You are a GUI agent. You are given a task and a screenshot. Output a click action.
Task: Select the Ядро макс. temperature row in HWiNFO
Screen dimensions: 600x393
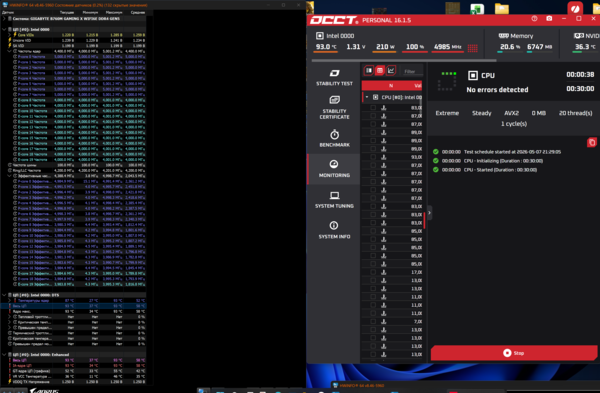click(77, 311)
